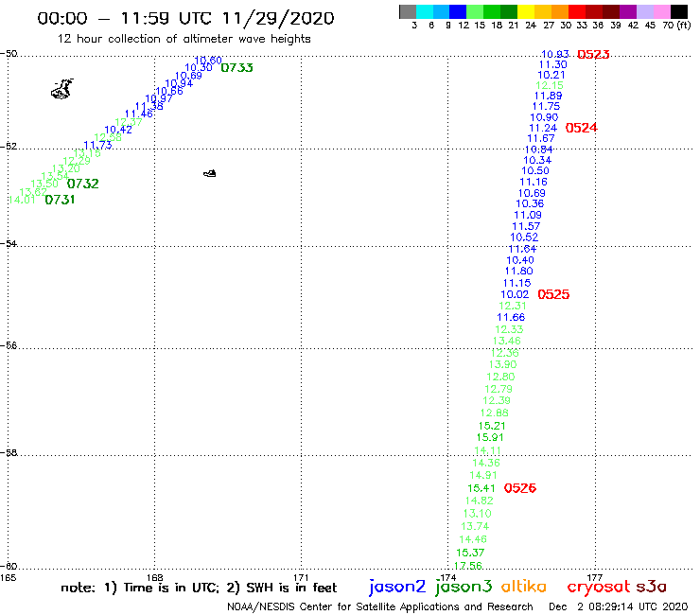This screenshot has width=700, height=615.
Task: Click the red timestamp 0523
Action: point(593,55)
